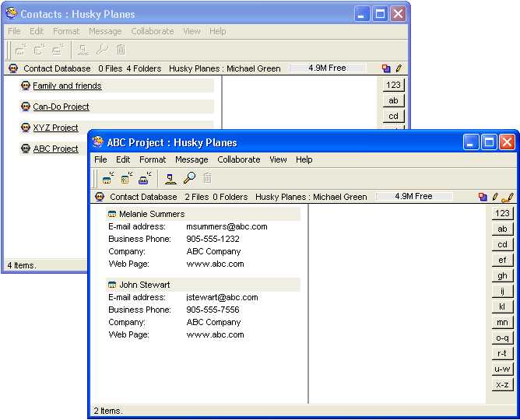Click the person-at-desk icon left of the magnifier
This screenshot has height=420, width=520.
(x=170, y=178)
